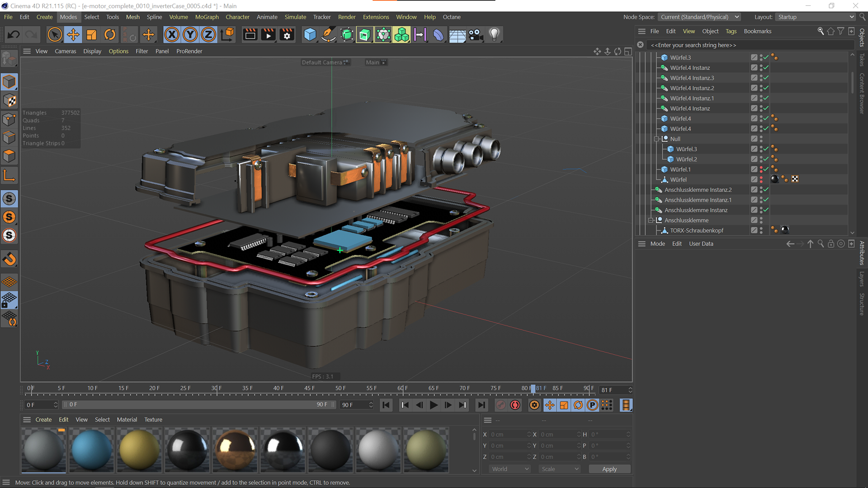Open the Texture menu in material manager
Screen dimensions: 868x488
[153, 420]
